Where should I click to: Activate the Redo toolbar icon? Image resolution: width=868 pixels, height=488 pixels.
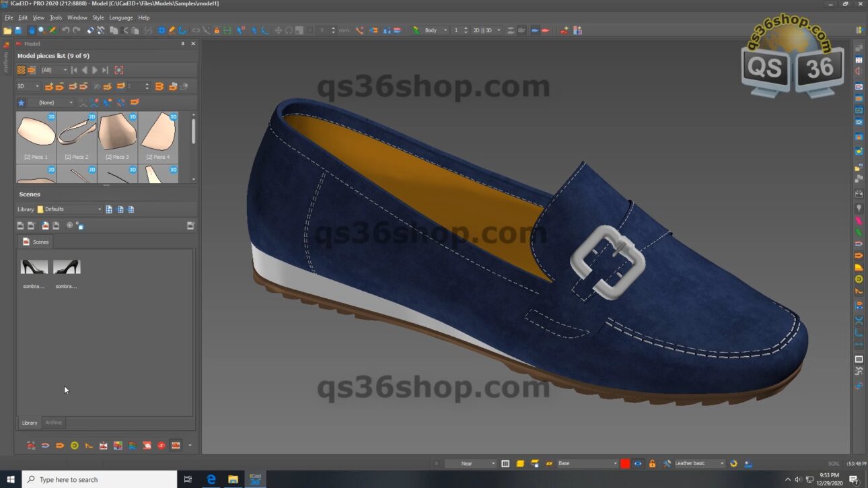point(75,30)
